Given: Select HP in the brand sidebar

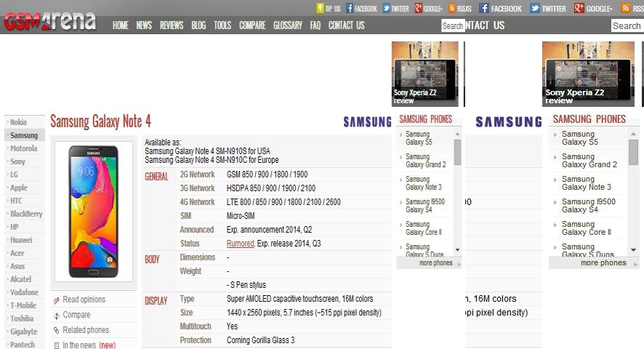Looking at the screenshot, I should (x=15, y=227).
